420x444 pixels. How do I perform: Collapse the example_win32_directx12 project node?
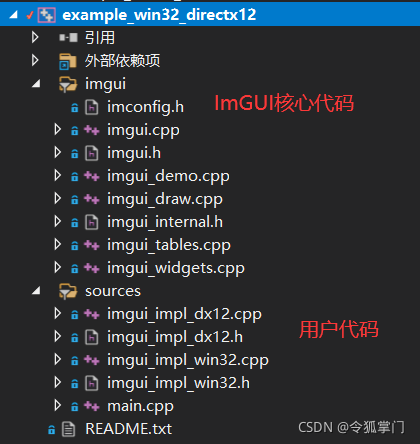(x=13, y=15)
